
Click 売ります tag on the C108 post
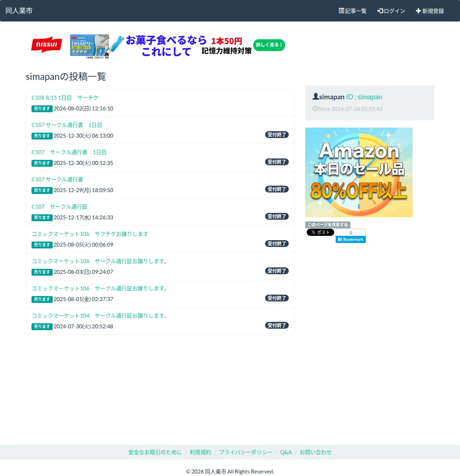(42, 109)
